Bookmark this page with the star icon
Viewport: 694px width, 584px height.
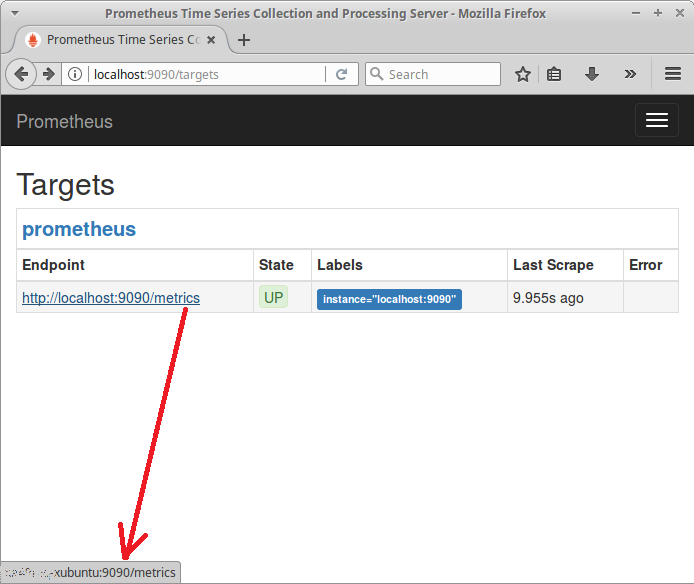click(523, 74)
